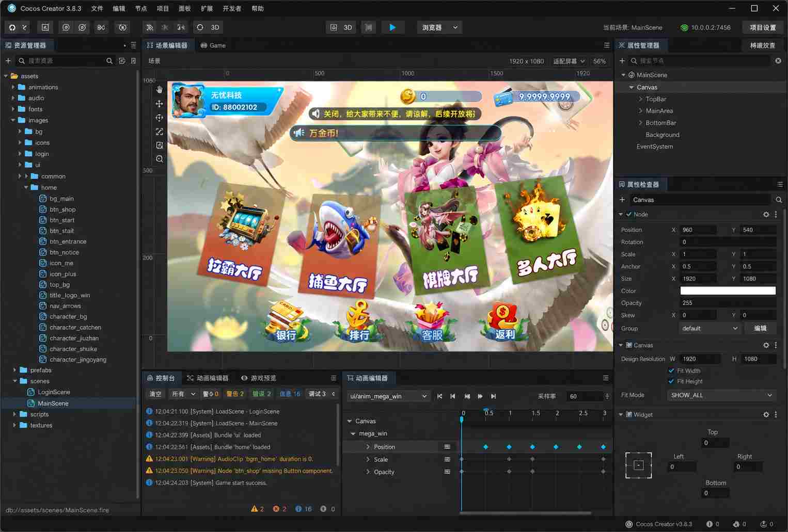Open the ui/anim_mega_win clip dropdown
Image resolution: width=788 pixels, height=532 pixels.
pos(388,396)
